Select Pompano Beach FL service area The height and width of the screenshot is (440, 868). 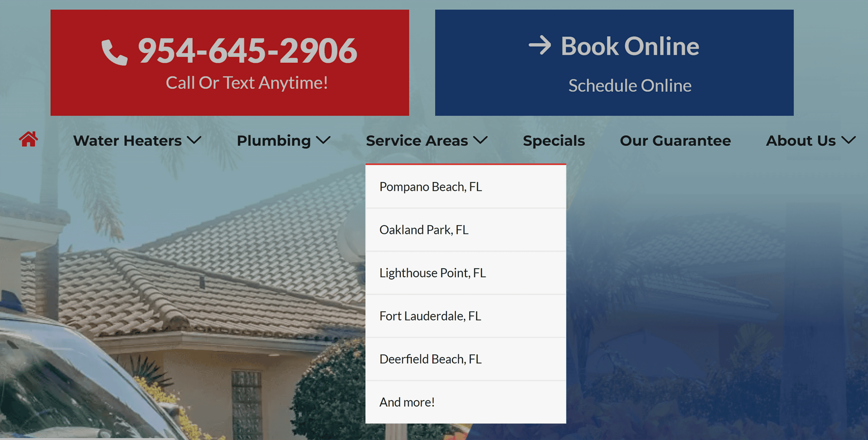tap(431, 186)
